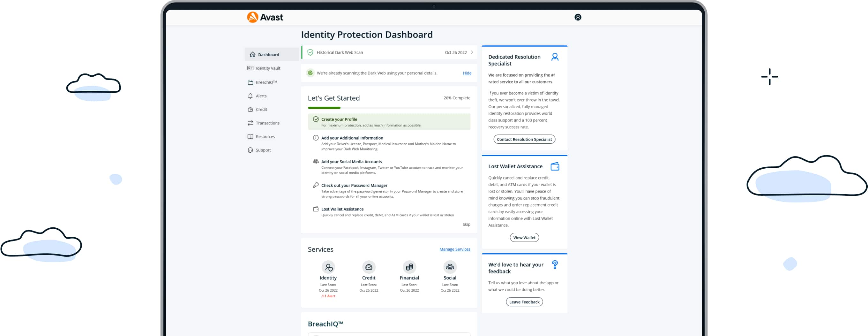Expand the Historical Dark Web Scan entry
Screen dimensions: 868x336
click(472, 52)
